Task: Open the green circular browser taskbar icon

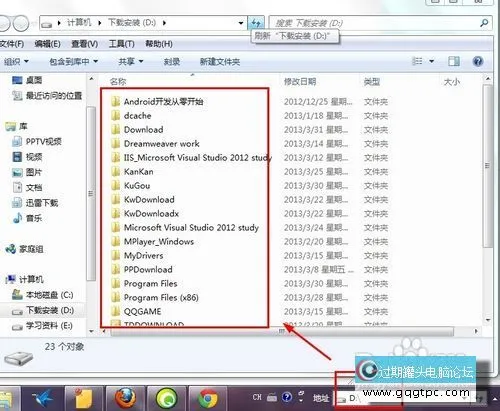Action: (167, 398)
